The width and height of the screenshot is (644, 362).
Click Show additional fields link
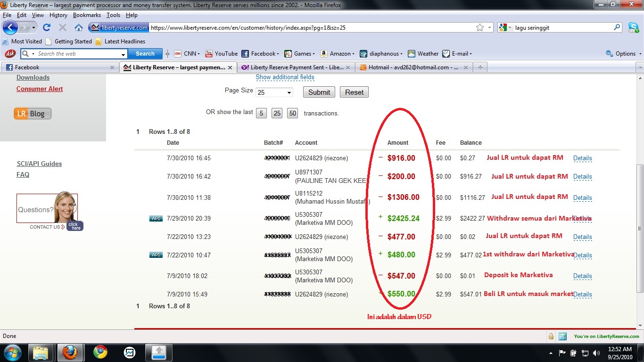(x=285, y=77)
